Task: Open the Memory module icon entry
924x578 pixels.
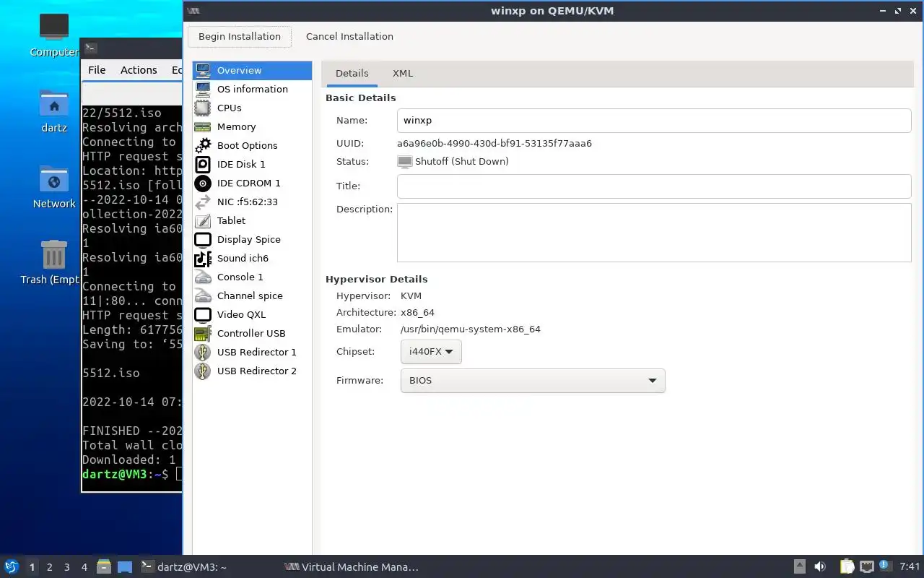Action: (203, 126)
